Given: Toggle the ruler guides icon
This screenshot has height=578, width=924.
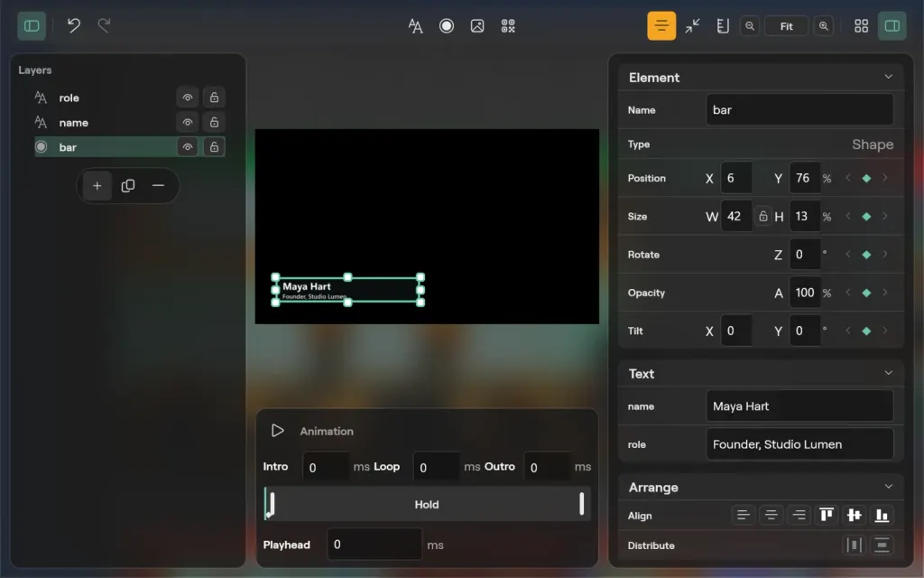Looking at the screenshot, I should coord(723,26).
